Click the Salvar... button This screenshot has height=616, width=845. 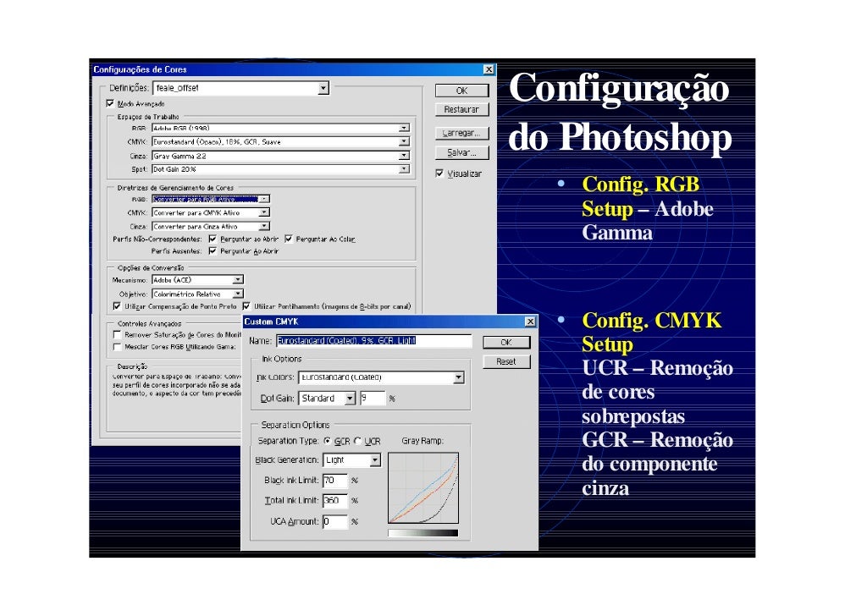(461, 153)
